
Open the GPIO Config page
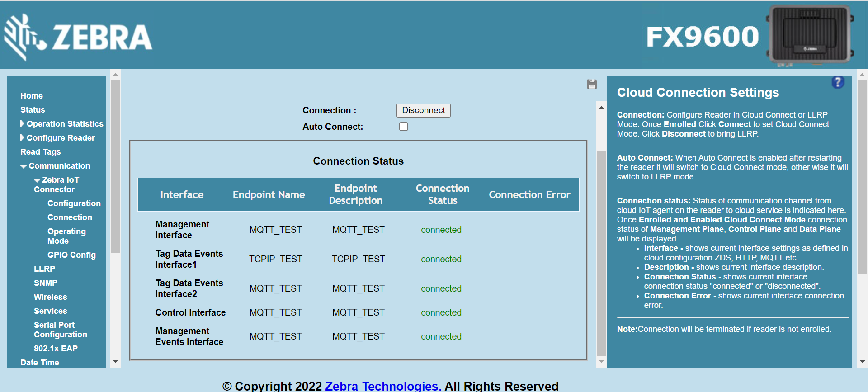point(71,255)
